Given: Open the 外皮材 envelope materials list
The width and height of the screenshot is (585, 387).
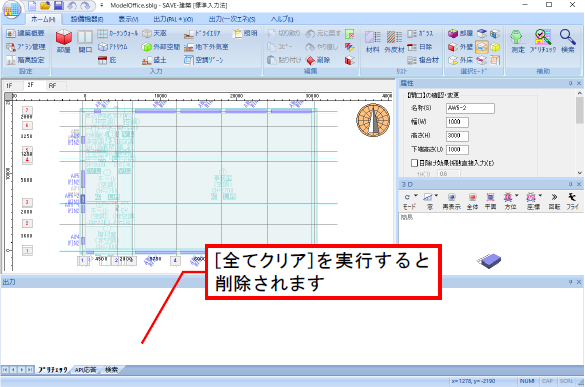Looking at the screenshot, I should tap(394, 42).
